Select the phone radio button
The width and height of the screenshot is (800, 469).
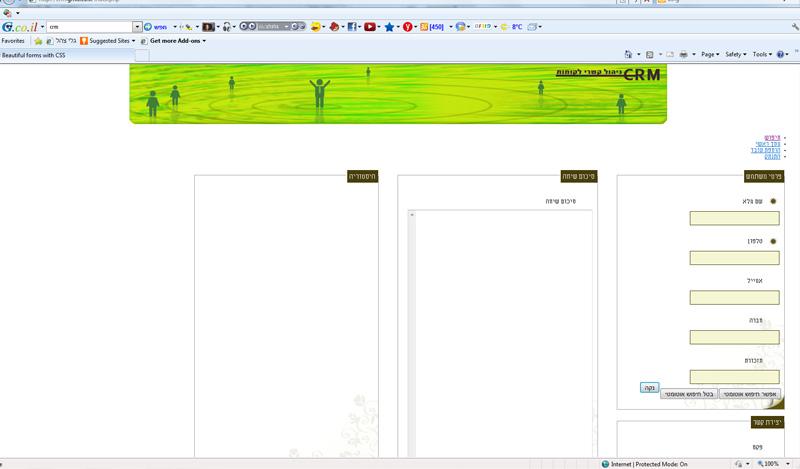pyautogui.click(x=773, y=241)
